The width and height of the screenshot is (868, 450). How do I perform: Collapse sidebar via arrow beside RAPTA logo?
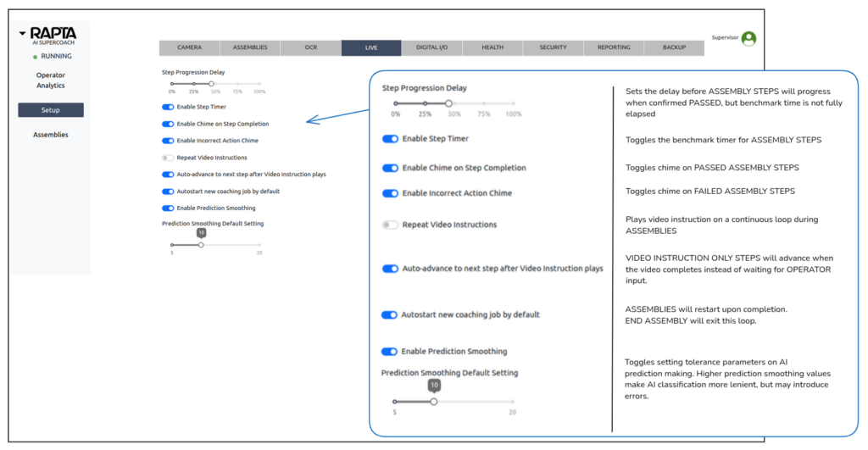pyautogui.click(x=23, y=33)
